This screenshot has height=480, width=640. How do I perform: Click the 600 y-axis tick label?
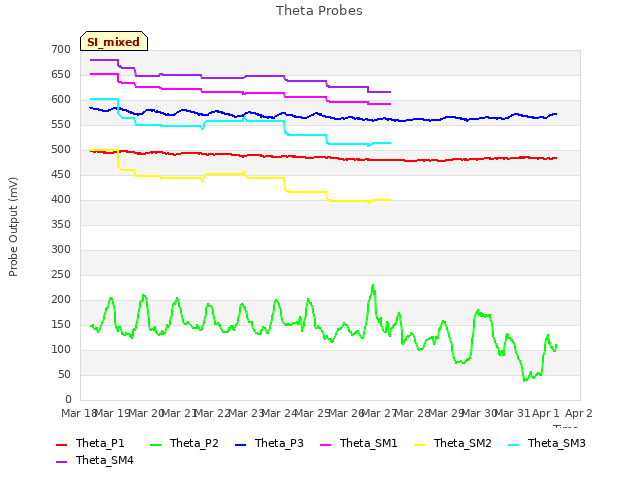(x=61, y=99)
